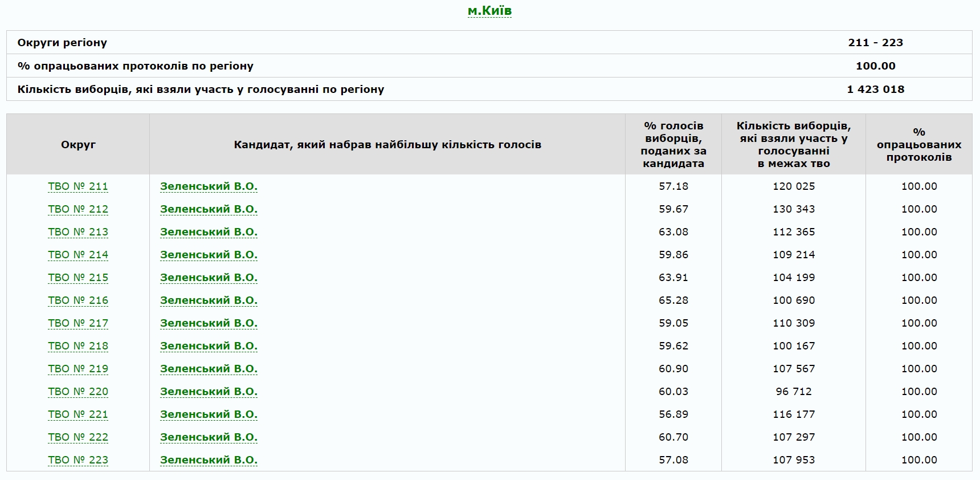This screenshot has width=980, height=480.
Task: Open district link ТВО № 218
Action: click(78, 346)
